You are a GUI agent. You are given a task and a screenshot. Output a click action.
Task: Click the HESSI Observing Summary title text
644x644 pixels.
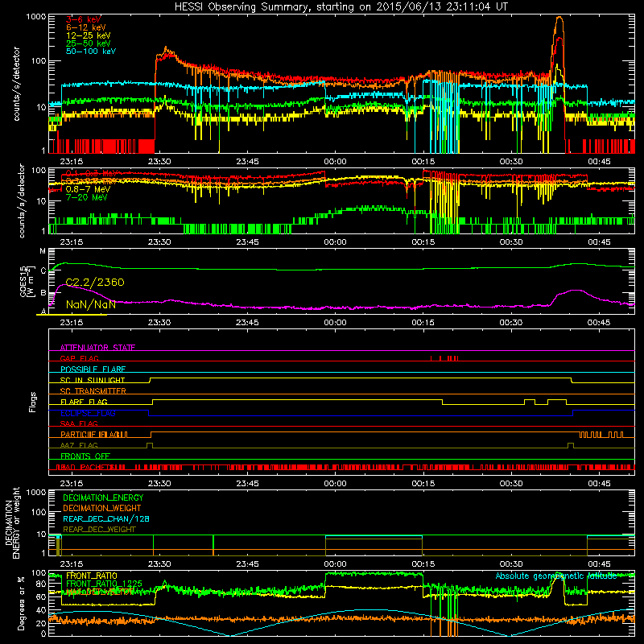coord(341,7)
